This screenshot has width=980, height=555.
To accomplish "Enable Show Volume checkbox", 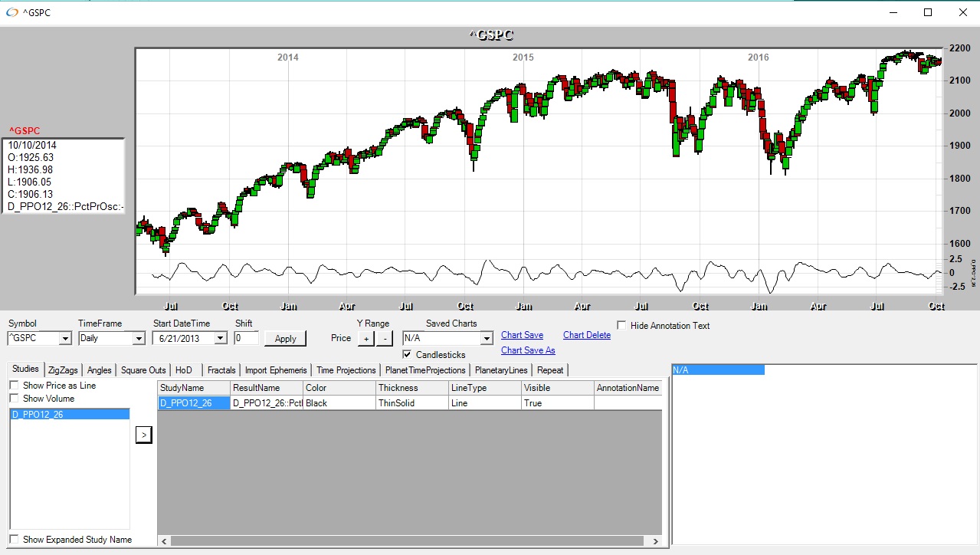I will point(15,399).
